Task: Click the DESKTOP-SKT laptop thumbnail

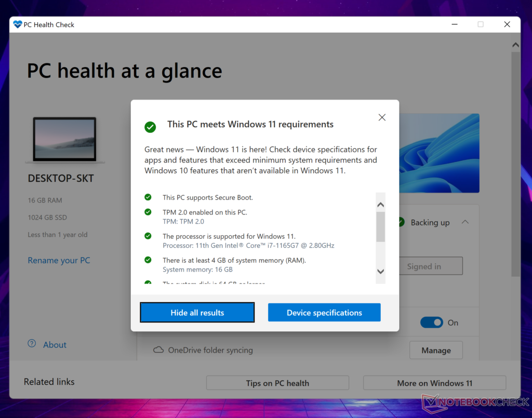Action: [x=65, y=139]
